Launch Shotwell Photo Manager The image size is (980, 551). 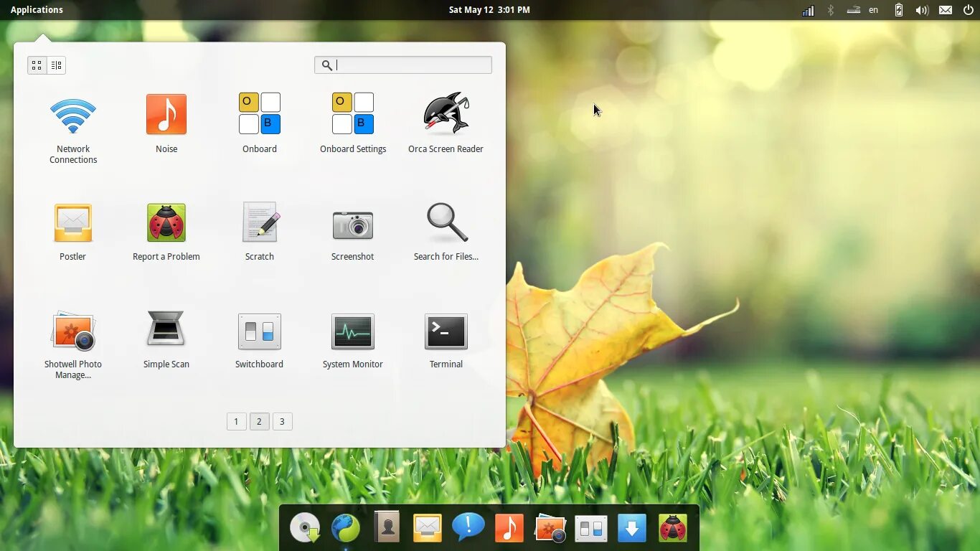pyautogui.click(x=73, y=344)
